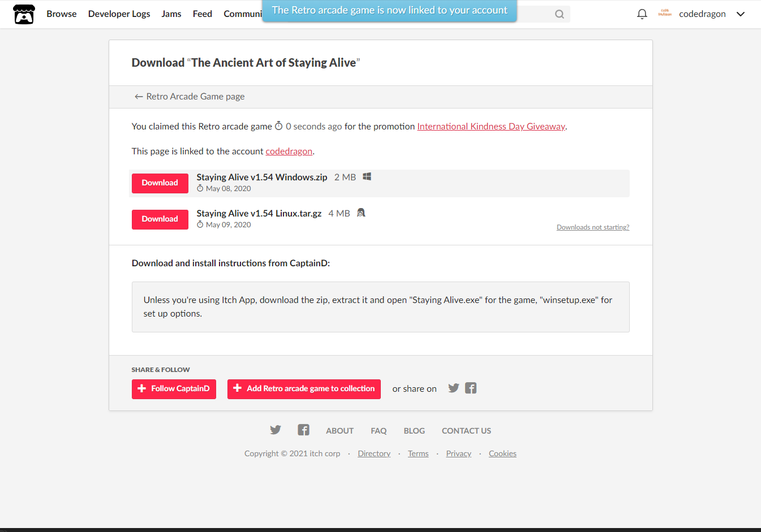
Task: Open the footer Facebook icon
Action: pos(303,430)
